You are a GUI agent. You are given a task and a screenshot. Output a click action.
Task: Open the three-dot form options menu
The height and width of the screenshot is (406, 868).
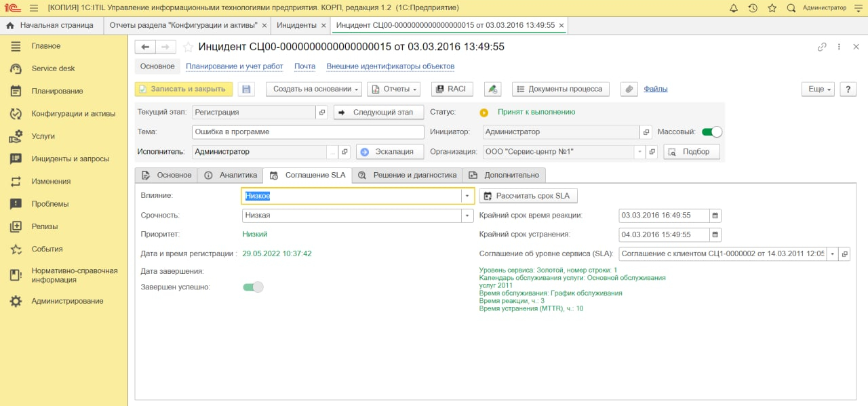click(x=839, y=47)
